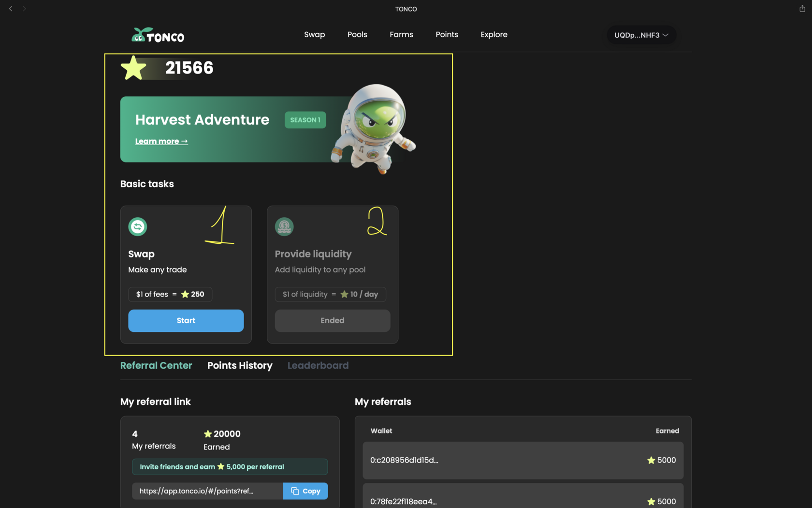Click the Earned column header
Image resolution: width=812 pixels, height=508 pixels.
coord(667,431)
